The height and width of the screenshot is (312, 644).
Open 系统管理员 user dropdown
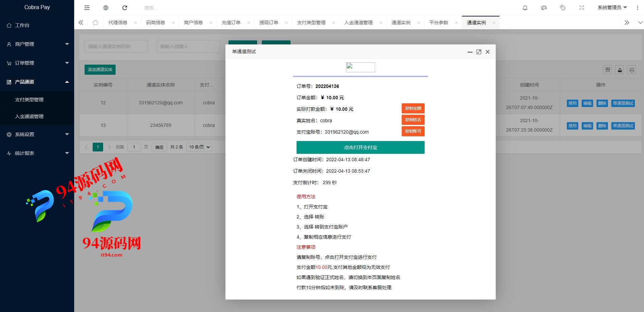coord(612,7)
